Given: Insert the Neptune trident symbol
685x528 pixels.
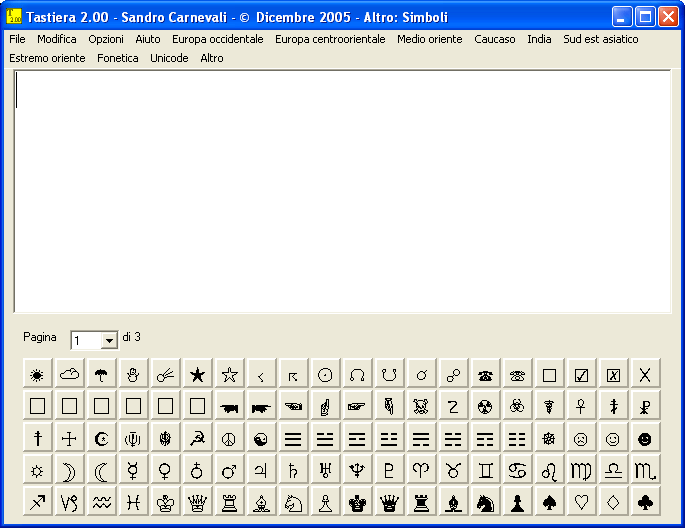Looking at the screenshot, I should tap(357, 469).
